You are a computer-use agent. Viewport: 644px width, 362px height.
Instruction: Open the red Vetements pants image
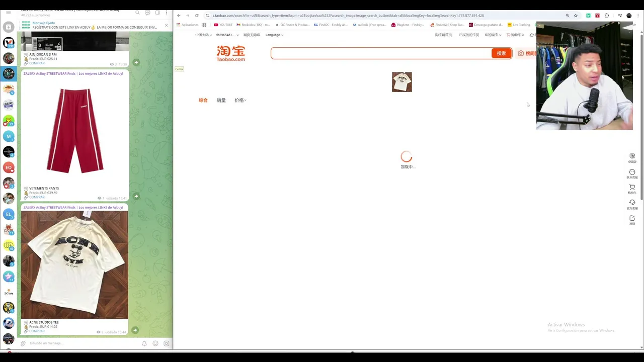[x=74, y=131]
